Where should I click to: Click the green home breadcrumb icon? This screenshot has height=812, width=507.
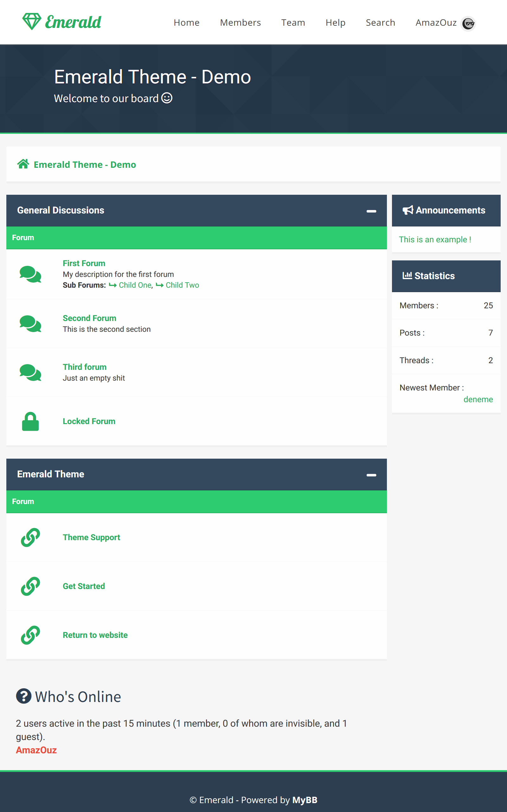(x=23, y=164)
